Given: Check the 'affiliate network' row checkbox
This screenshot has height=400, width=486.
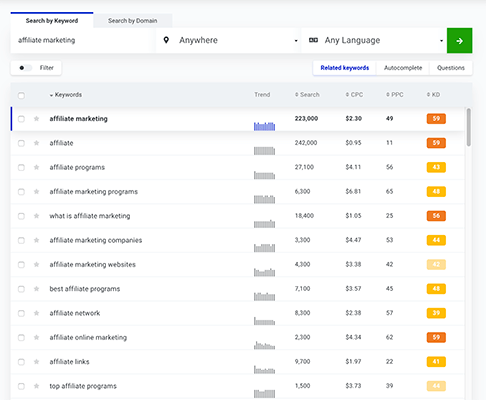Looking at the screenshot, I should [21, 314].
